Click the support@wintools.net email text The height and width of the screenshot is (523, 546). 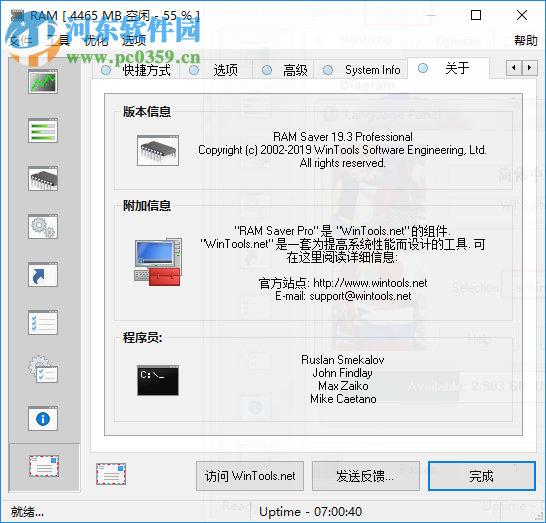pos(360,296)
